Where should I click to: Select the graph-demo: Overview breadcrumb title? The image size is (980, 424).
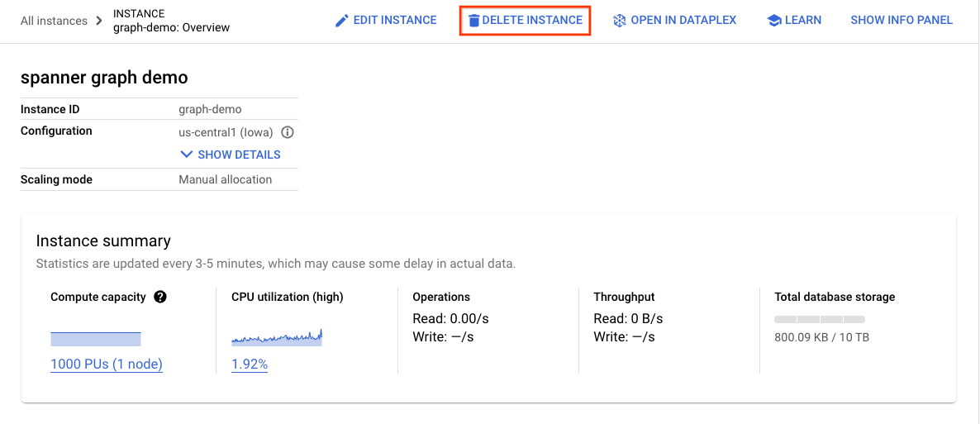[171, 27]
